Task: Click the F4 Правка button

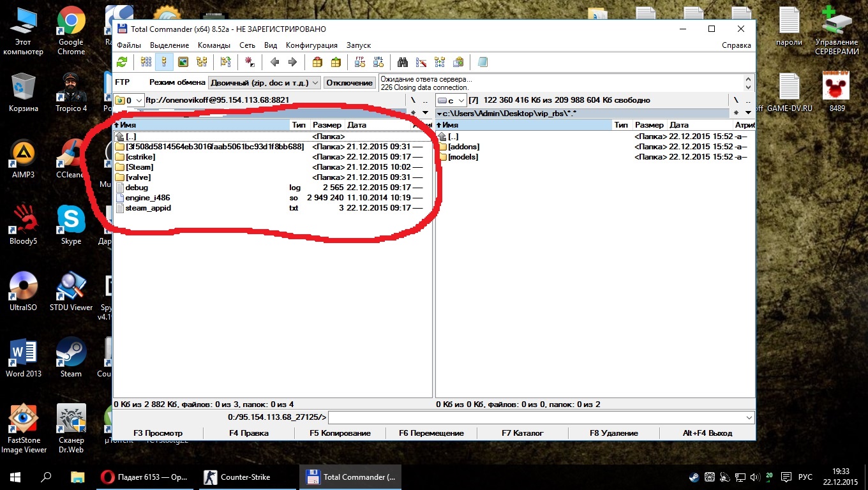Action: pos(249,433)
